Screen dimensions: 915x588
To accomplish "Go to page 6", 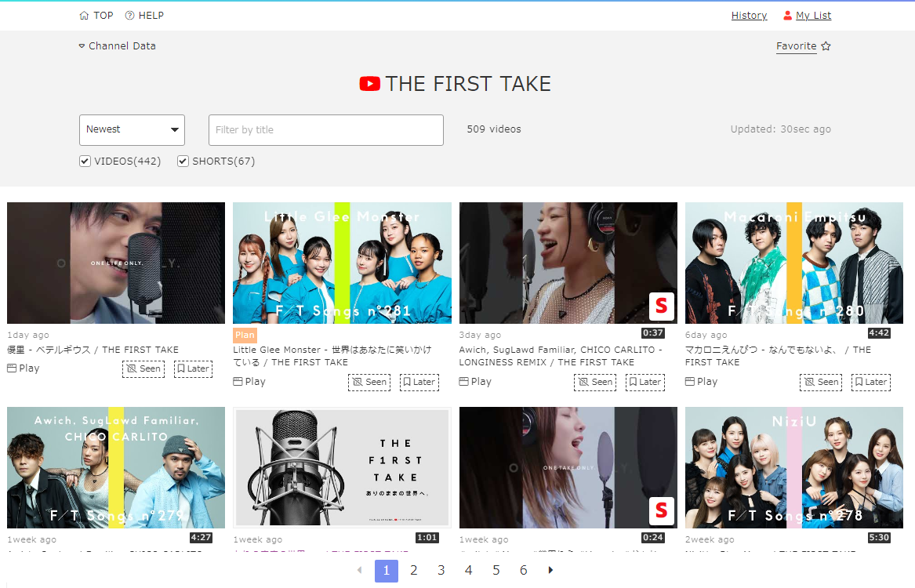I will pyautogui.click(x=524, y=571).
